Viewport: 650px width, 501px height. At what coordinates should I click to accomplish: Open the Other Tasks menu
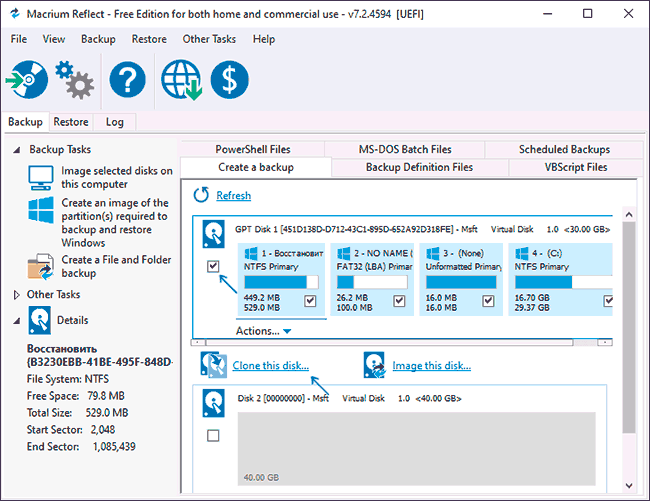209,39
